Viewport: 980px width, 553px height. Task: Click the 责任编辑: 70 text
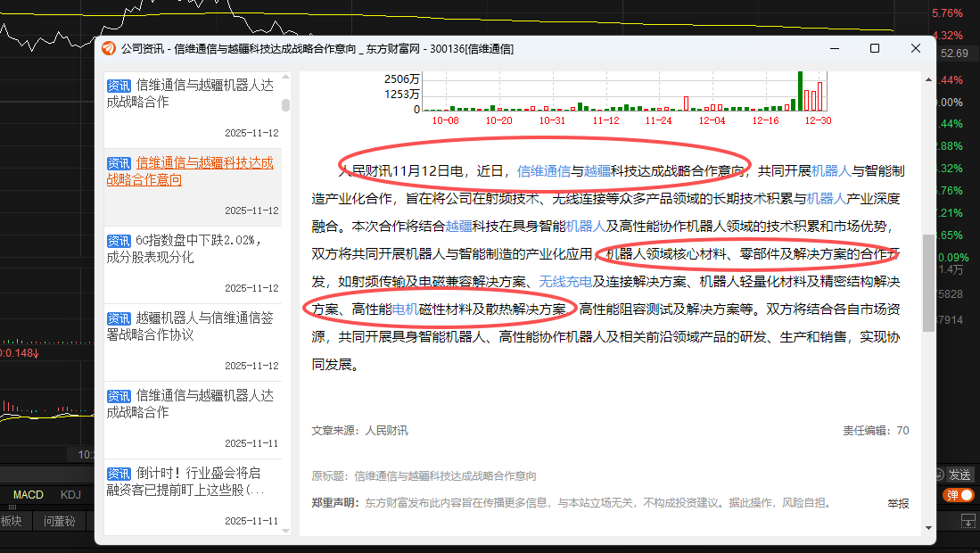[x=876, y=431]
